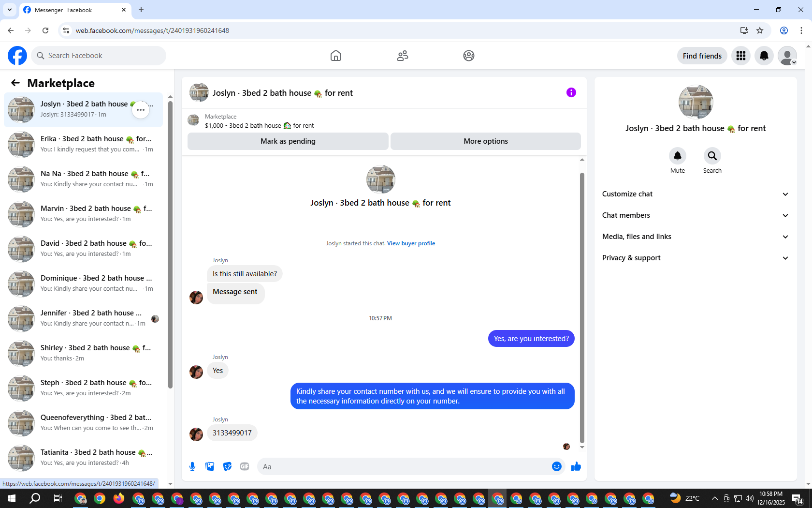
Task: Open the Chrome profile icon
Action: 784,30
